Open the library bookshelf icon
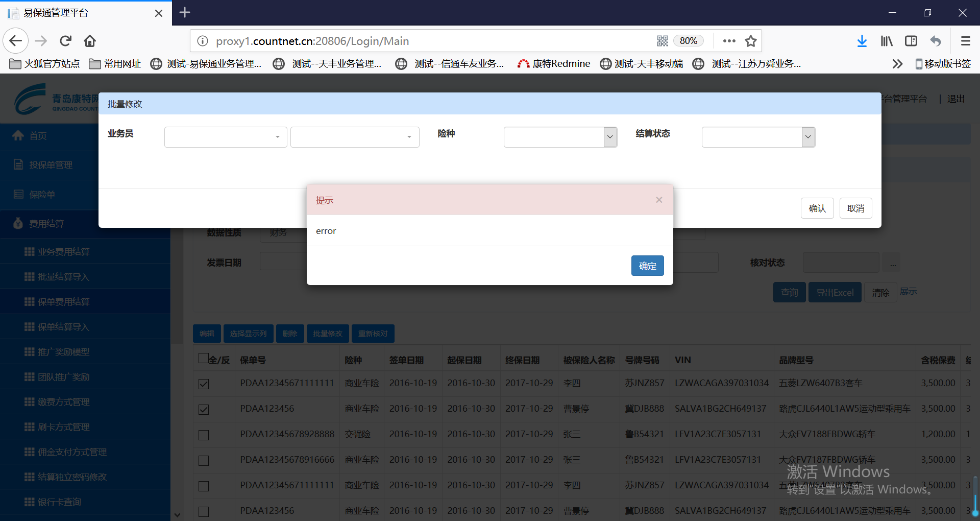 coord(887,41)
